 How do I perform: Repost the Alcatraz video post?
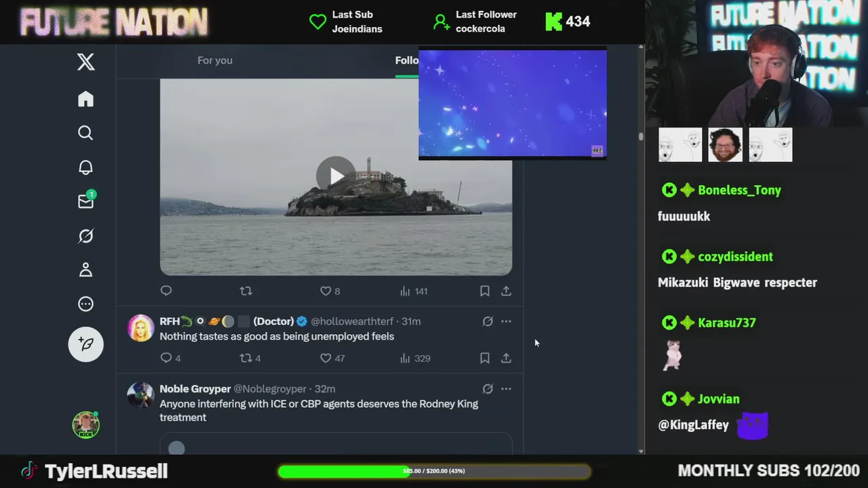[246, 291]
